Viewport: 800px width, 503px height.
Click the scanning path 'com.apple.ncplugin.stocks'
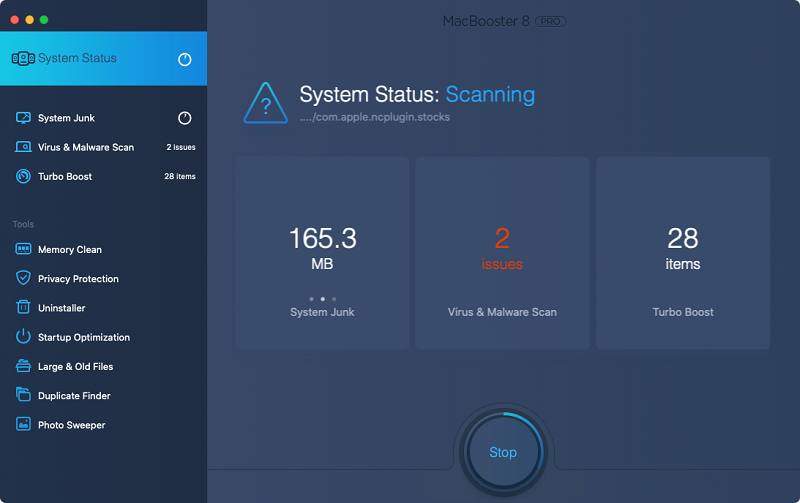click(x=375, y=117)
